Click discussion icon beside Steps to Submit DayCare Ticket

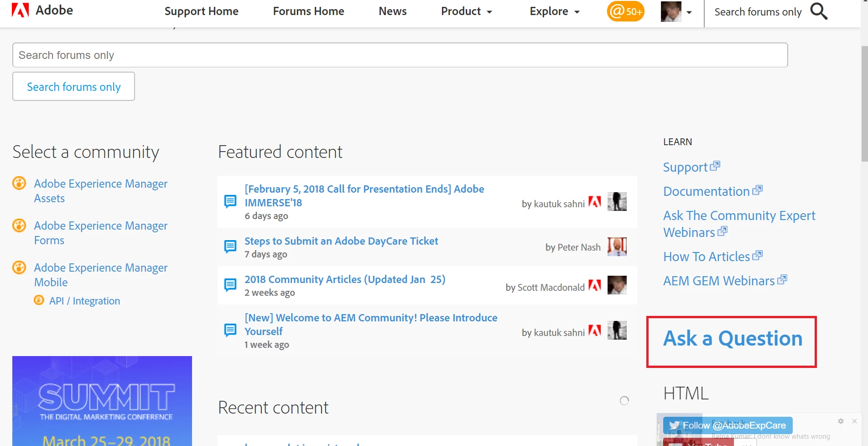[230, 247]
